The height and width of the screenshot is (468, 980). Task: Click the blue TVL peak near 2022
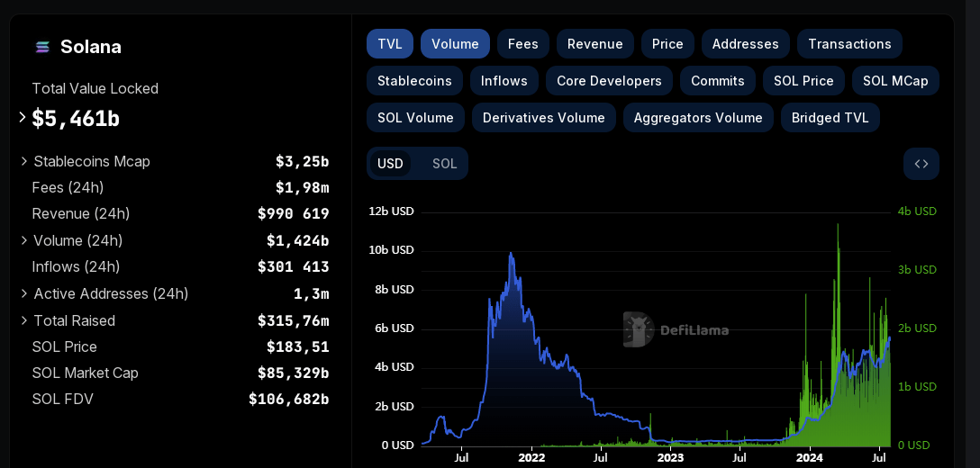pos(511,255)
